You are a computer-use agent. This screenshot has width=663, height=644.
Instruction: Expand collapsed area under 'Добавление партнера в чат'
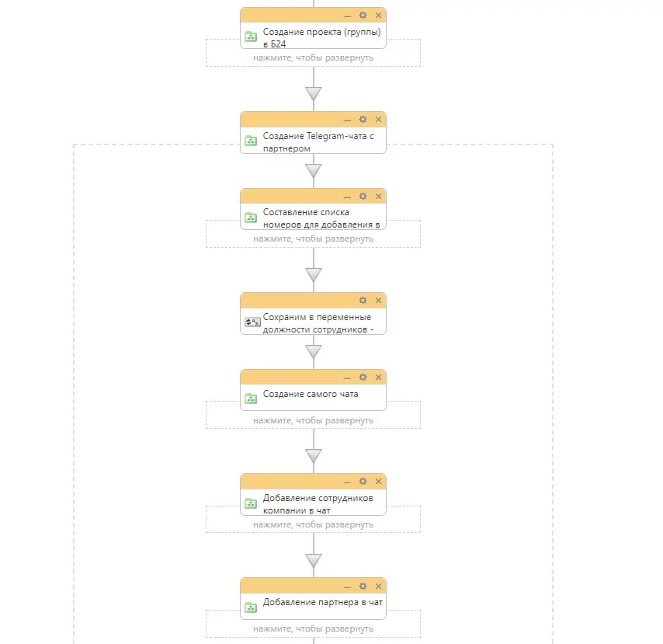[x=313, y=628]
